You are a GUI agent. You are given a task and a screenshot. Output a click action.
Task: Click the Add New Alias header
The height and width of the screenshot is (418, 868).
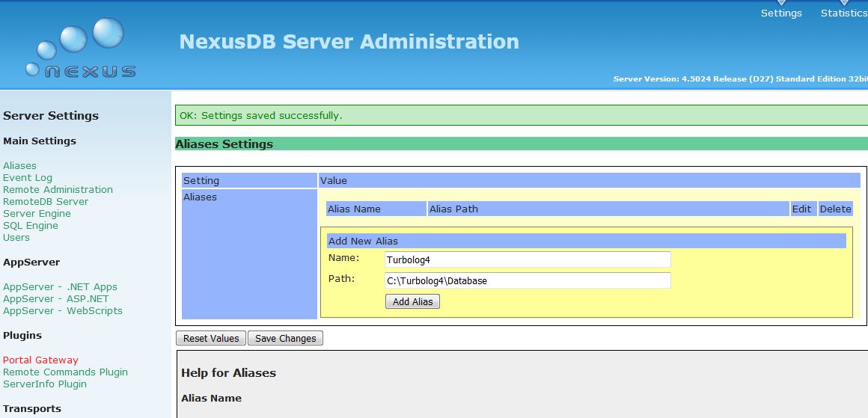(x=587, y=241)
